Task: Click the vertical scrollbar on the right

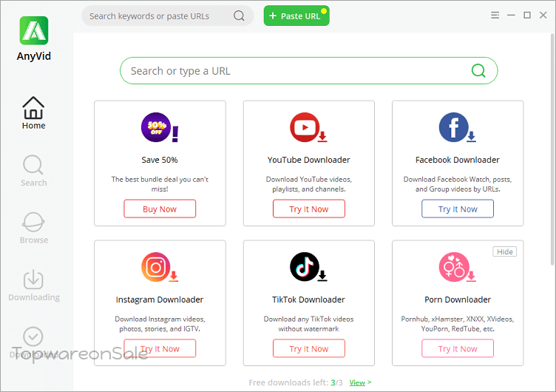Action: (x=552, y=149)
